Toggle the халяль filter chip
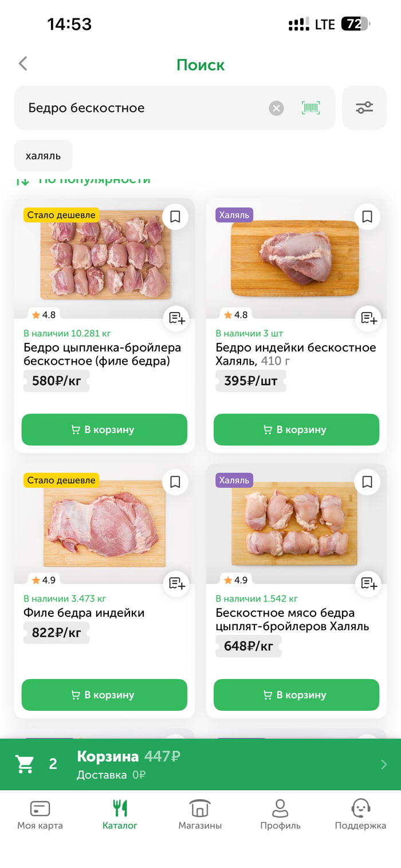The height and width of the screenshot is (868, 401). tap(43, 155)
